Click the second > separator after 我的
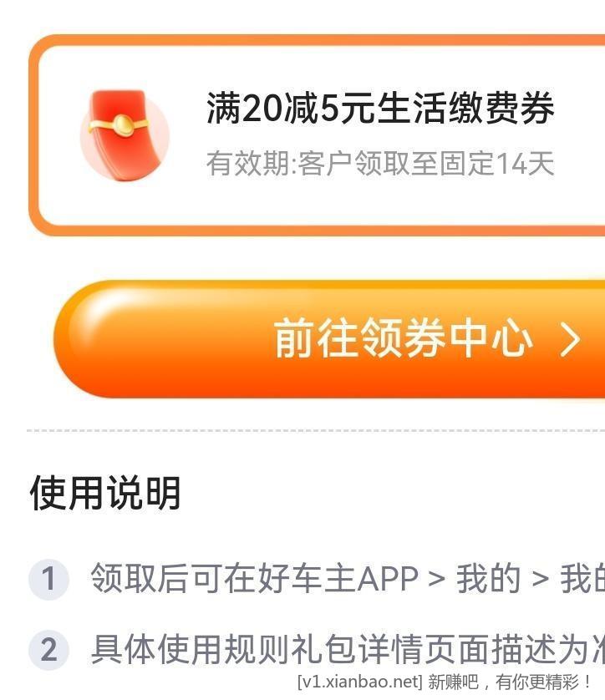The width and height of the screenshot is (605, 700). click(540, 580)
